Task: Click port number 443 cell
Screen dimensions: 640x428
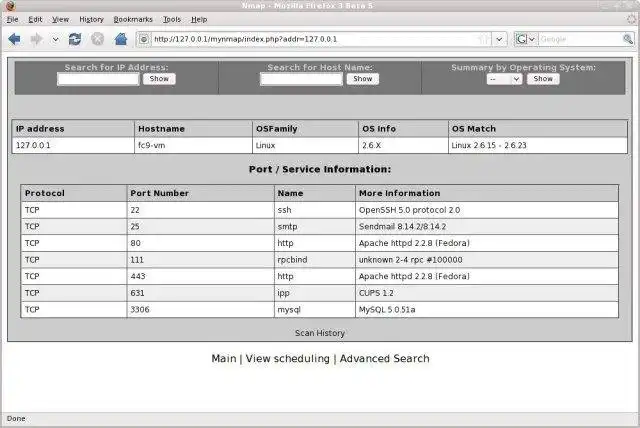Action: pos(200,276)
